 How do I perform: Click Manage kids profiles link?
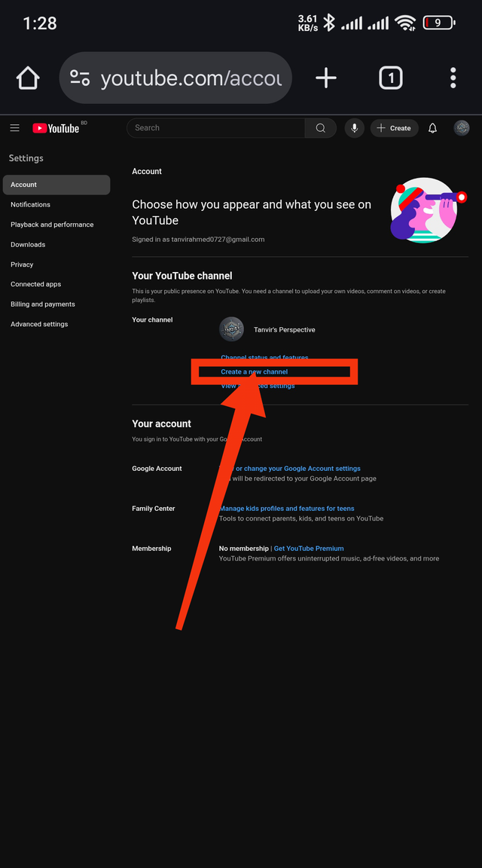(287, 509)
